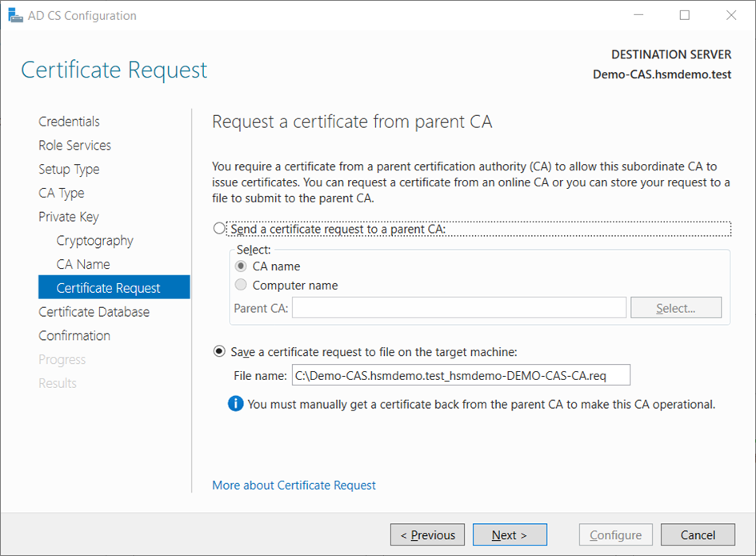Click the Parent CA text field
756x556 pixels.
pos(458,308)
